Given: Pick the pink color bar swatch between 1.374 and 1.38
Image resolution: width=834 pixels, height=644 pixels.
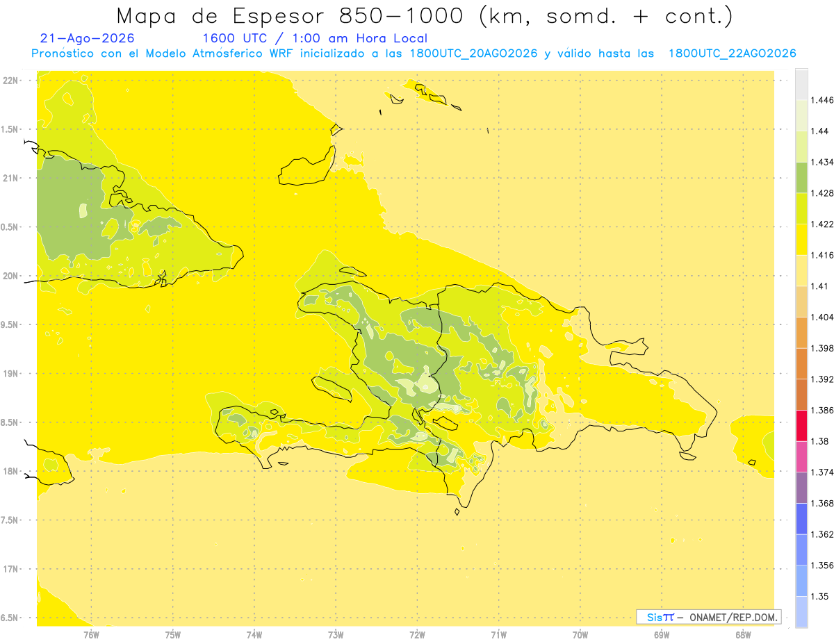Looking at the screenshot, I should 801,456.
